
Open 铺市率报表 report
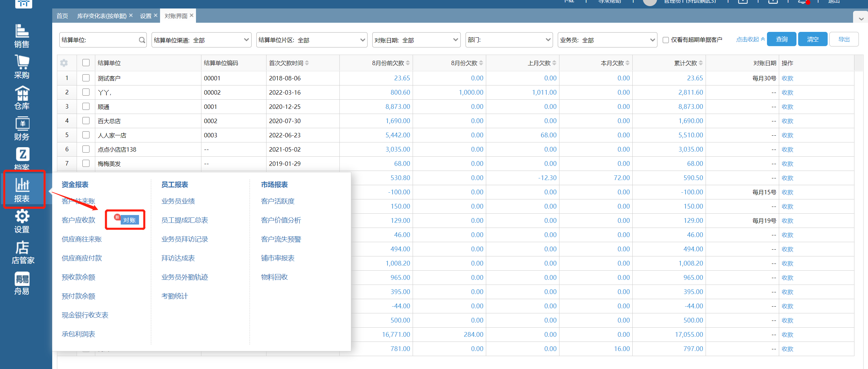coord(278,258)
